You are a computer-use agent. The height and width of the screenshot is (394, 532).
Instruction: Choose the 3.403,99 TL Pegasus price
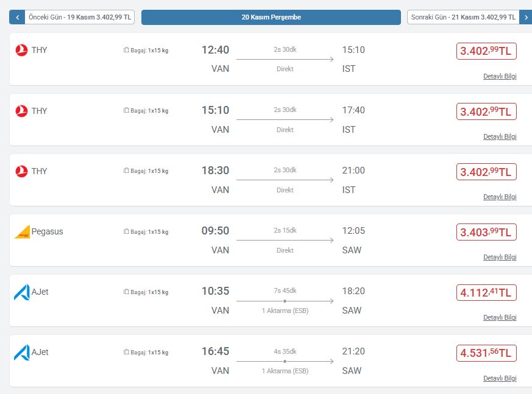(486, 232)
